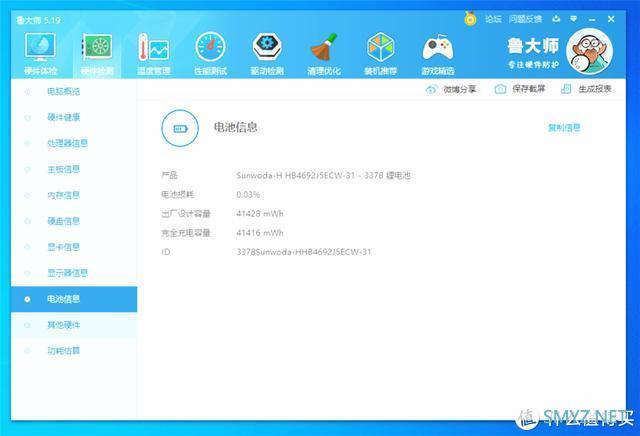Screen dimensions: 640x436
Task: Minimize the 鲁大师 window
Action: 592,19
